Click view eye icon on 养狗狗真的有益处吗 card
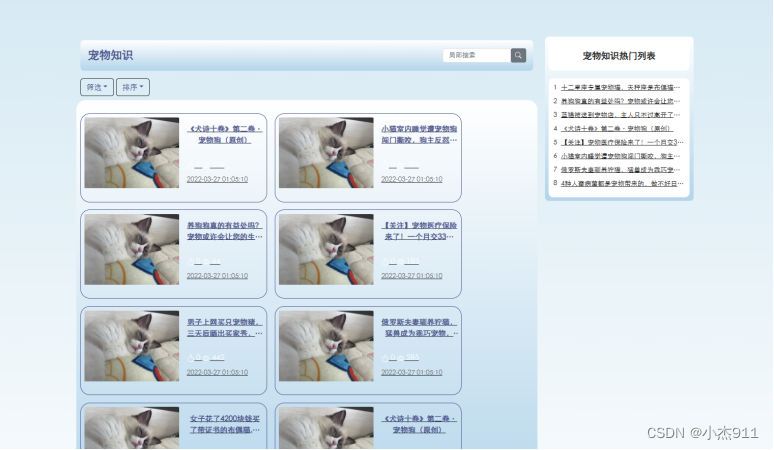Screen dimensions: 774x450 [x=206, y=262]
